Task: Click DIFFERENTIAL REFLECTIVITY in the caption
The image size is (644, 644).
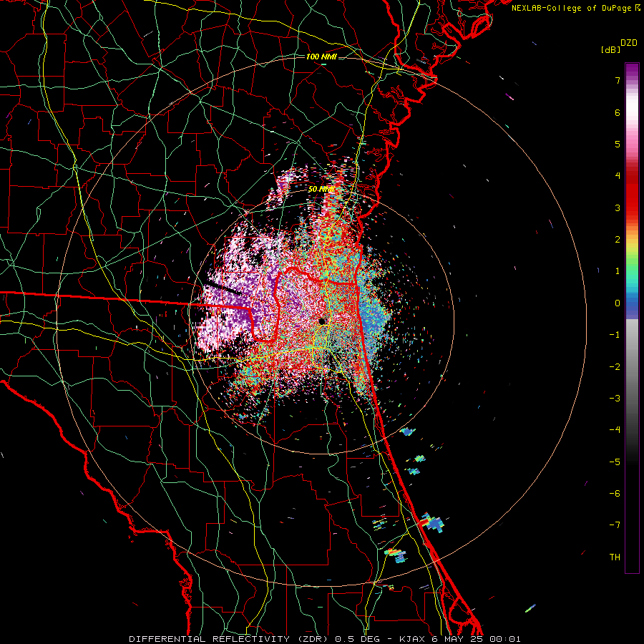Action: coord(209,639)
